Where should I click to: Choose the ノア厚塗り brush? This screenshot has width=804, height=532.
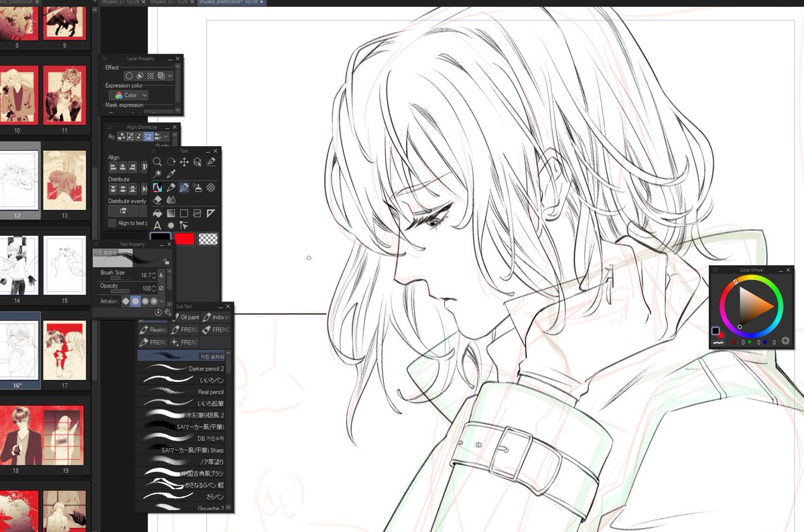pos(182,462)
